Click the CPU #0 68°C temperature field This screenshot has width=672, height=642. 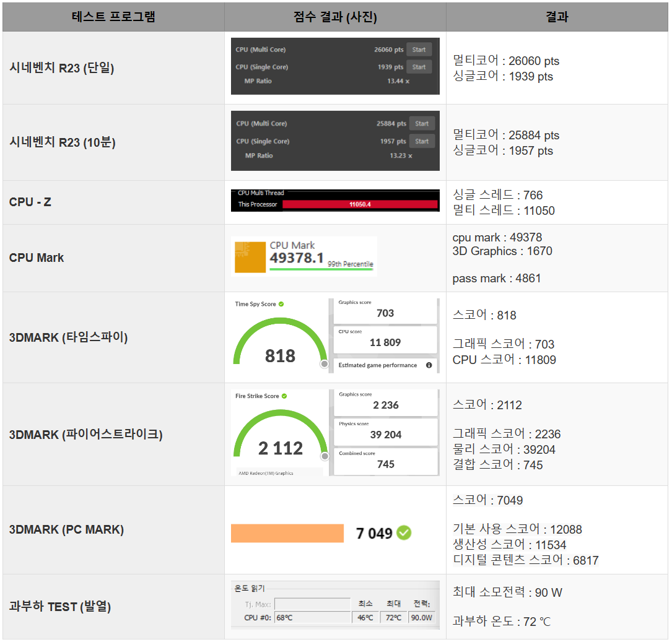[313, 618]
